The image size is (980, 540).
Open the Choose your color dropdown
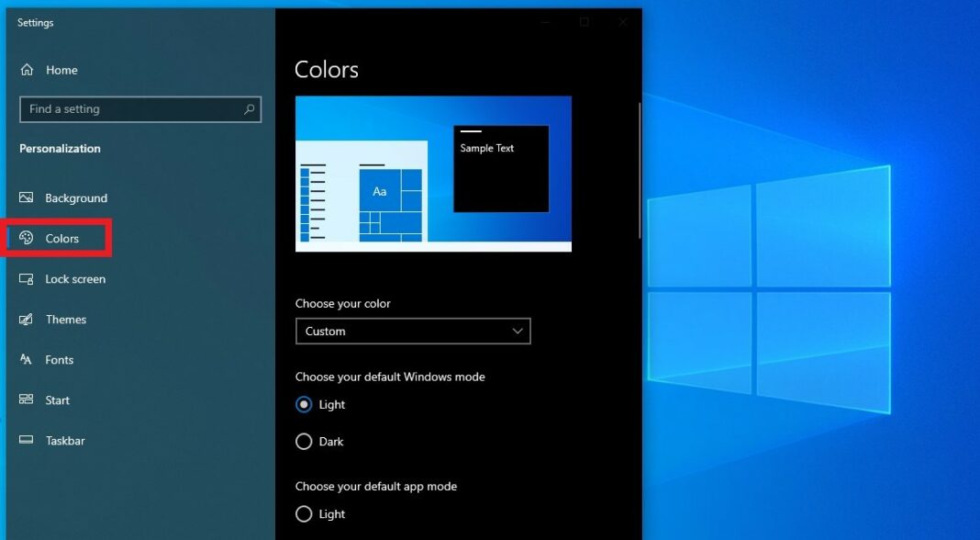(x=413, y=331)
